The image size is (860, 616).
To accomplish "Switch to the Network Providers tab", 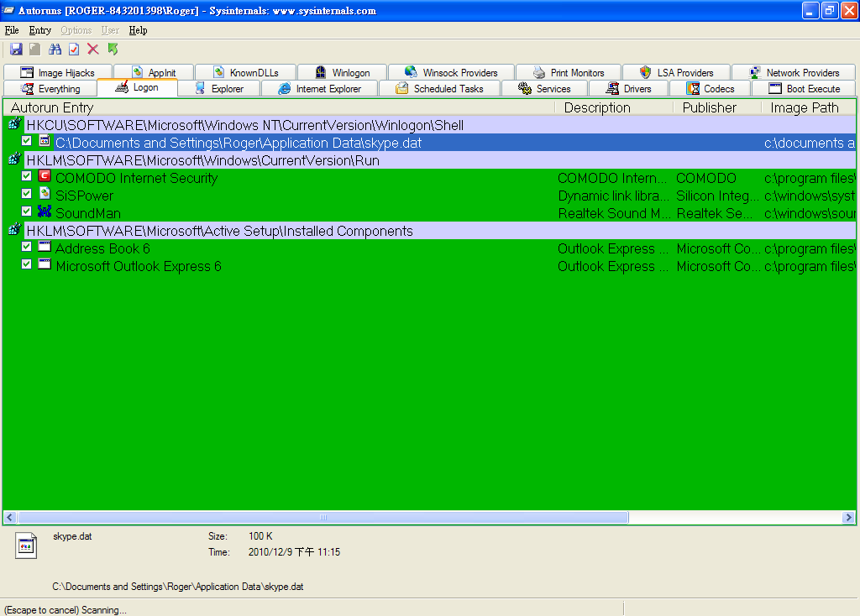I will tap(794, 72).
